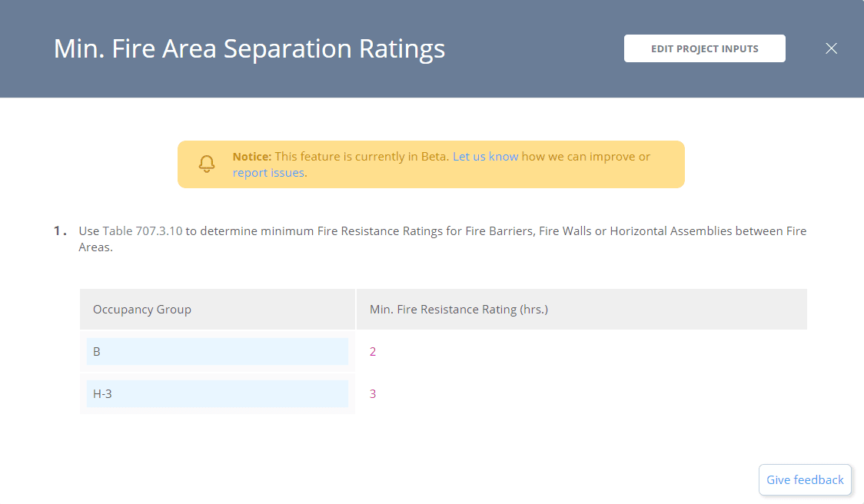Image resolution: width=864 pixels, height=504 pixels.
Task: Open the "report issues" link
Action: pos(269,173)
